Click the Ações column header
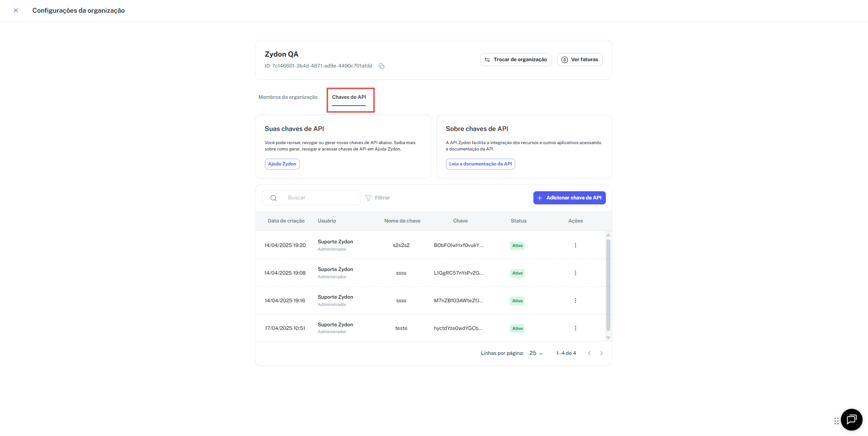868x436 pixels. pos(575,221)
